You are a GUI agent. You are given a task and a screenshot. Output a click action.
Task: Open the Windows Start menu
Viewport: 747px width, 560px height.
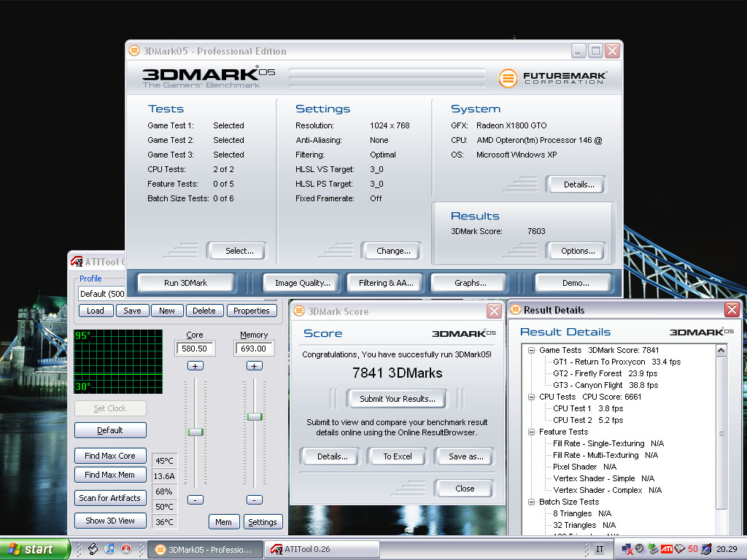point(34,549)
